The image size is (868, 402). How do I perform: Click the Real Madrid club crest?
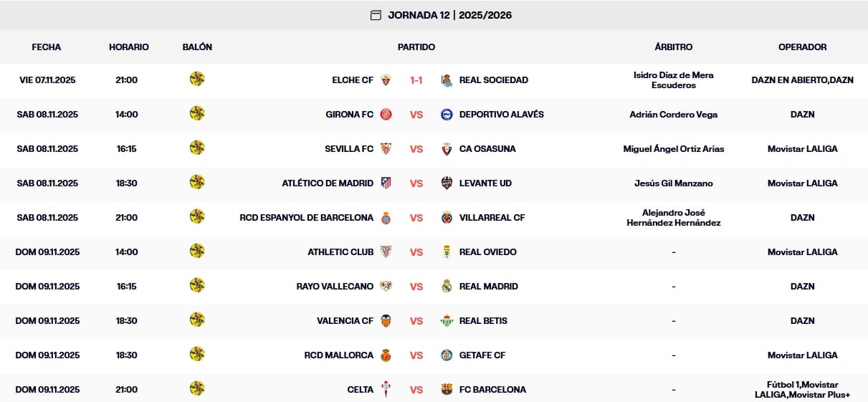(x=447, y=287)
